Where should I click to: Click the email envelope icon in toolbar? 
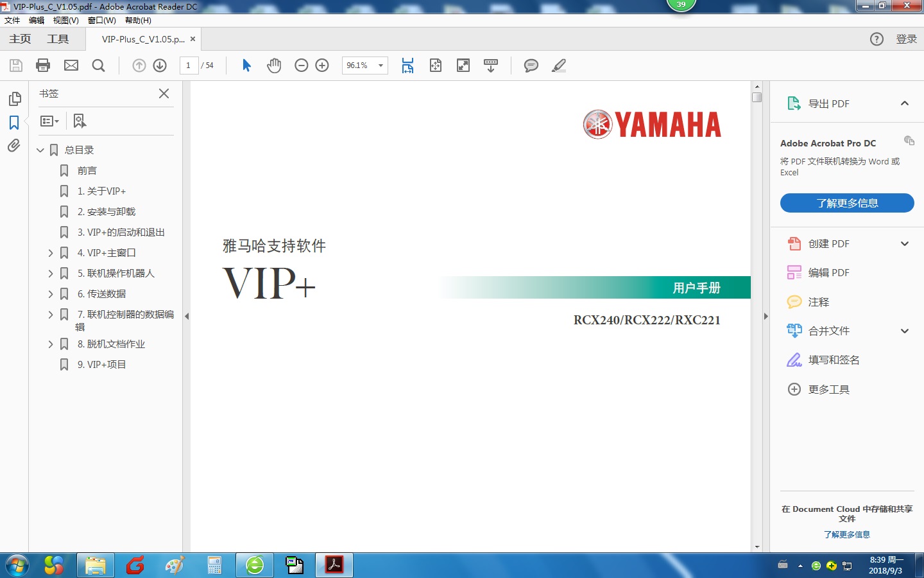(x=71, y=66)
